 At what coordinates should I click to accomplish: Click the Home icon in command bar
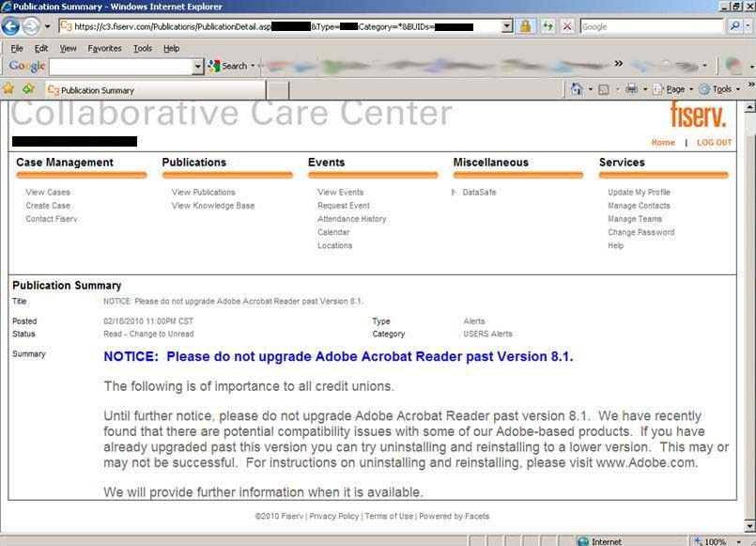pyautogui.click(x=577, y=88)
